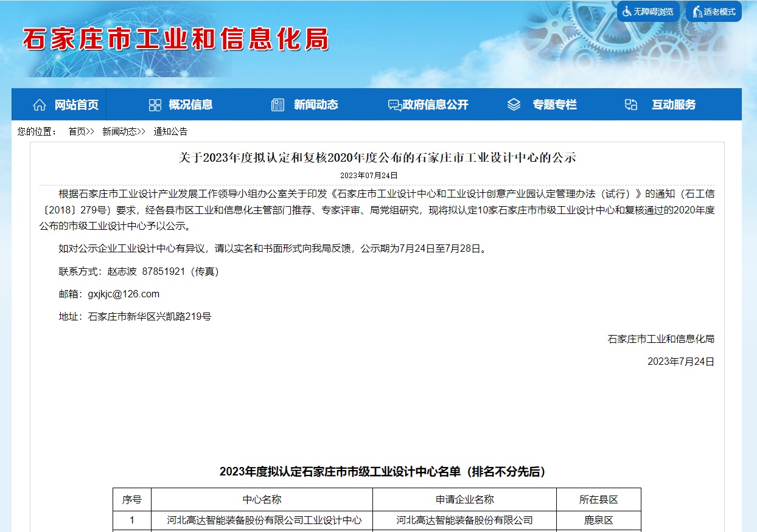The width and height of the screenshot is (757, 532).
Task: Click the wheelchair accessibility icon
Action: (x=627, y=12)
